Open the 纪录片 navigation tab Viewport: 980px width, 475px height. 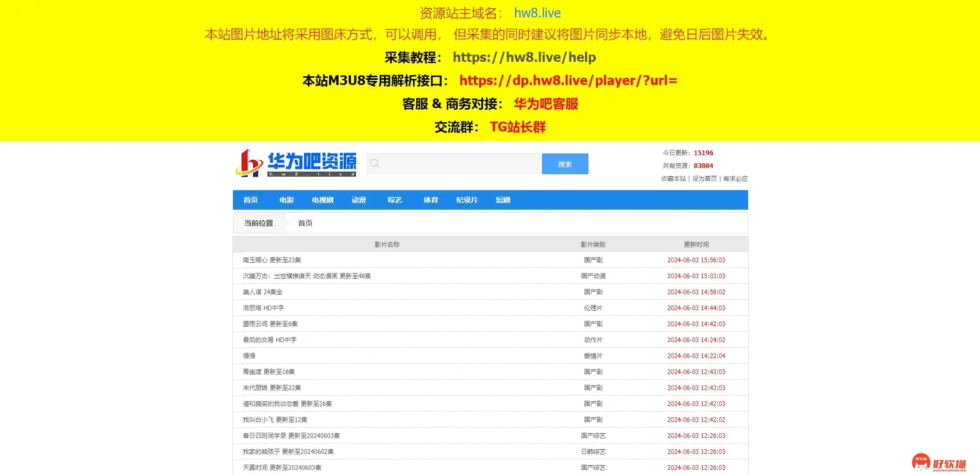467,200
